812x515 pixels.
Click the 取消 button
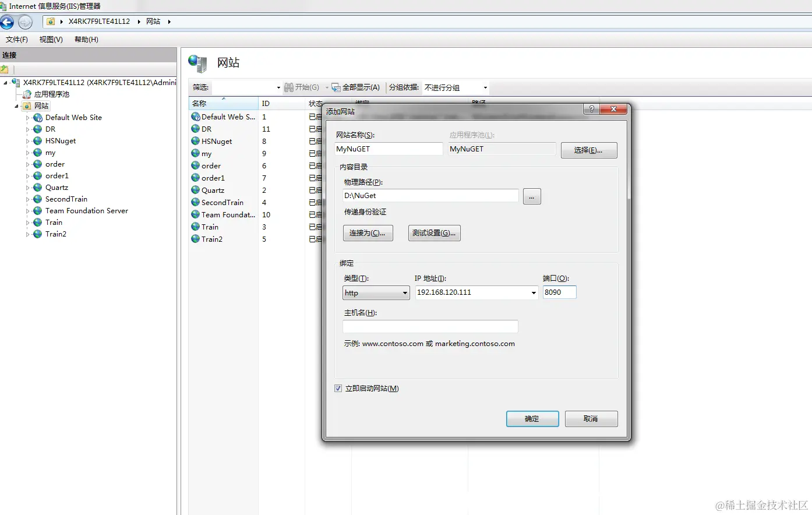coord(591,419)
